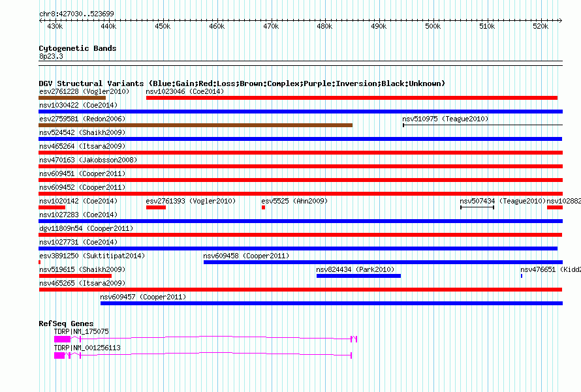This screenshot has width=581, height=392.
Task: Select the esv2761393 (Vogler2010) short red bar
Action: (x=156, y=207)
